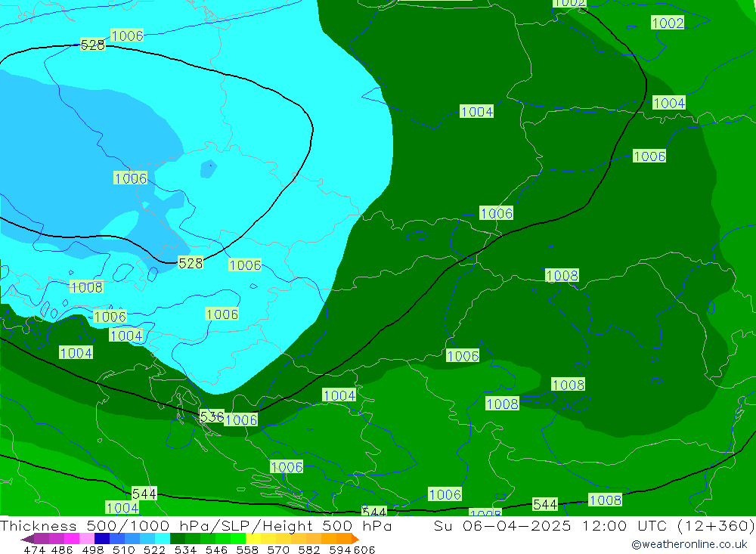
Task: Click the forecast date 'Su 06-04-2025'
Action: (x=503, y=525)
